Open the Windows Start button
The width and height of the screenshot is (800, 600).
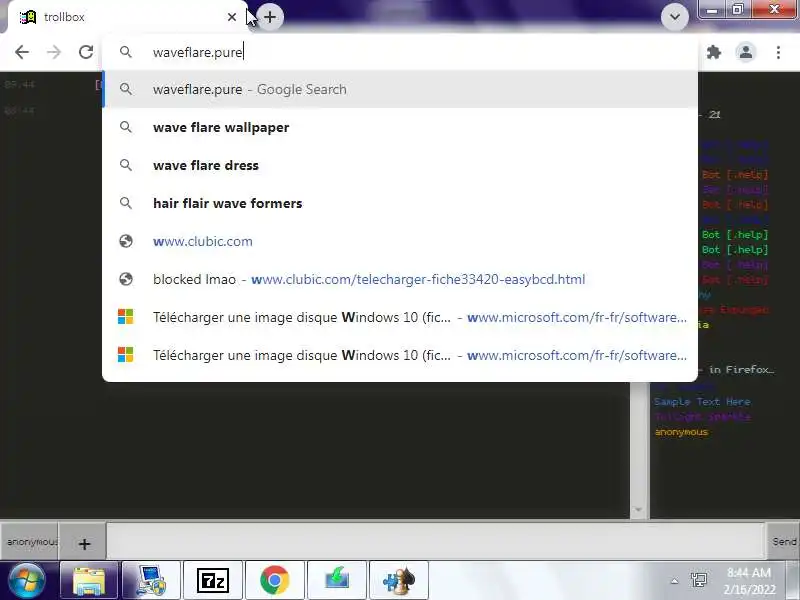[x=26, y=581]
